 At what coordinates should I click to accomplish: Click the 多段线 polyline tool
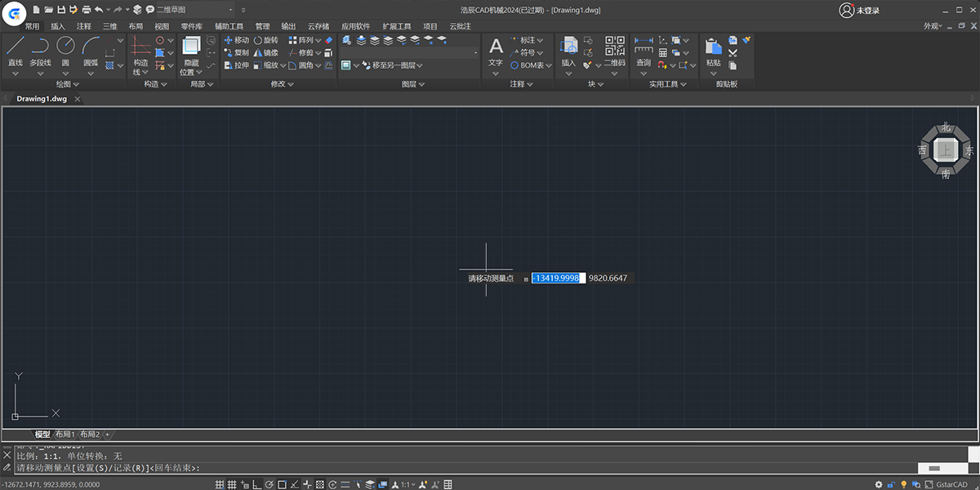point(40,47)
